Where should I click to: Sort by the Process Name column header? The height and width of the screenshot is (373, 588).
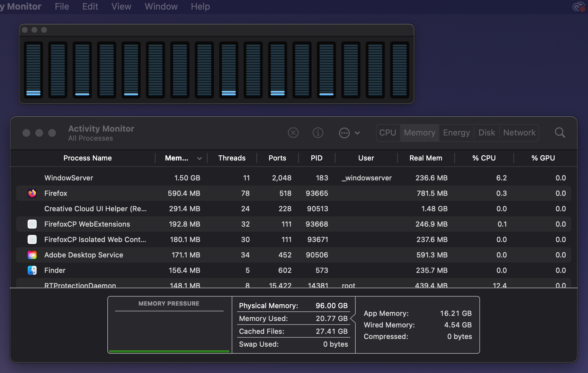tap(87, 158)
